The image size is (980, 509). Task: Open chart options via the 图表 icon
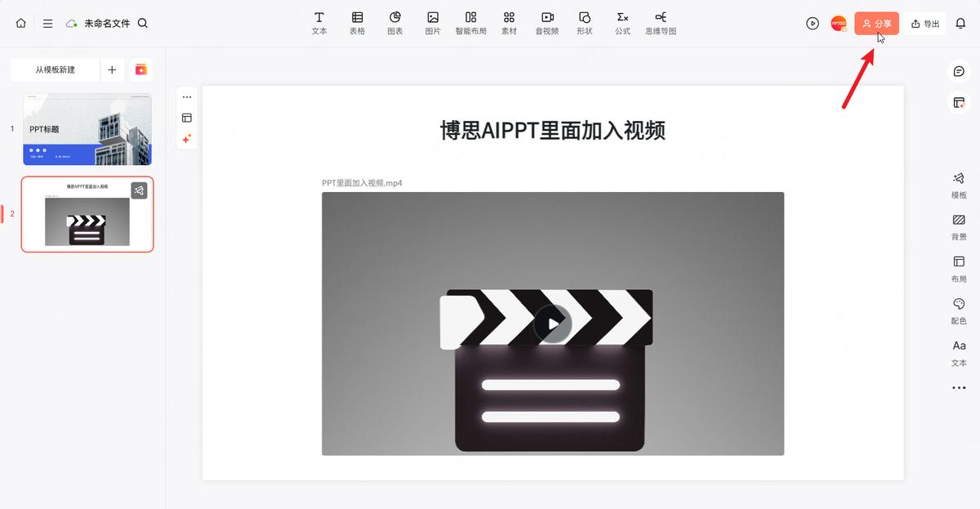pyautogui.click(x=395, y=22)
